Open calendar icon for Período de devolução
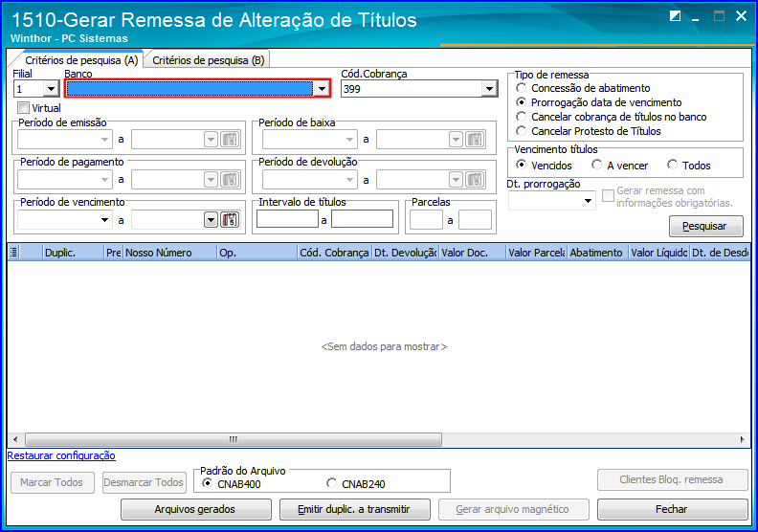This screenshot has width=758, height=532. pyautogui.click(x=476, y=180)
